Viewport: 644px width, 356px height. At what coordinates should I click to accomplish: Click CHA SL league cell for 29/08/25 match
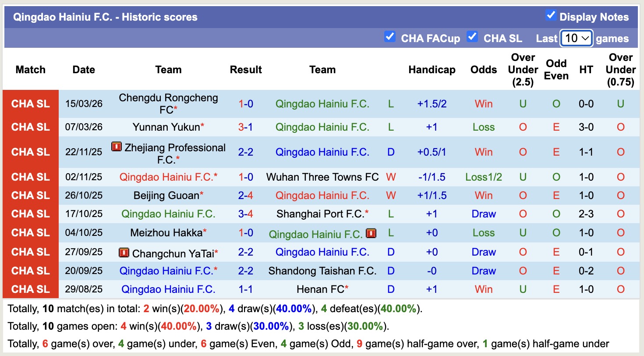point(31,289)
